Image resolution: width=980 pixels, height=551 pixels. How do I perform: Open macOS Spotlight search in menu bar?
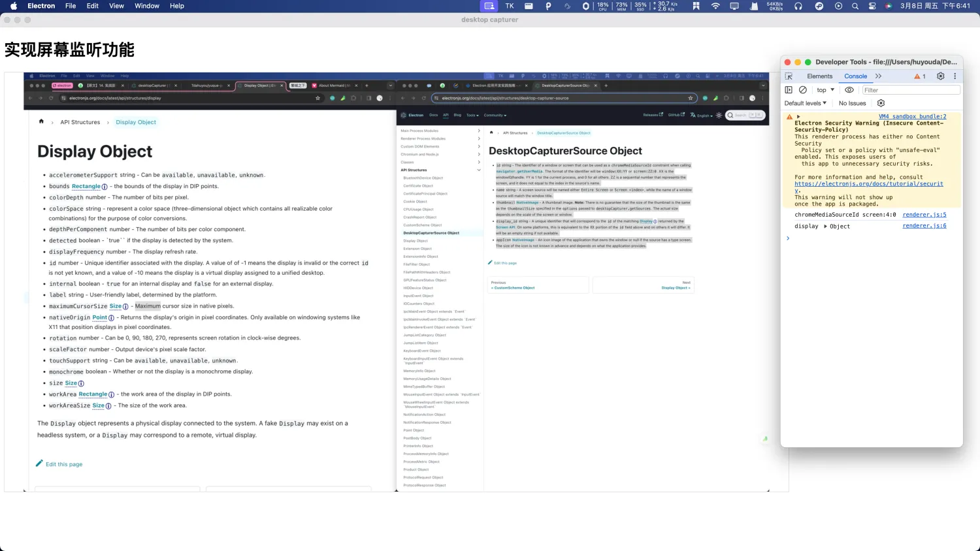pyautogui.click(x=855, y=6)
